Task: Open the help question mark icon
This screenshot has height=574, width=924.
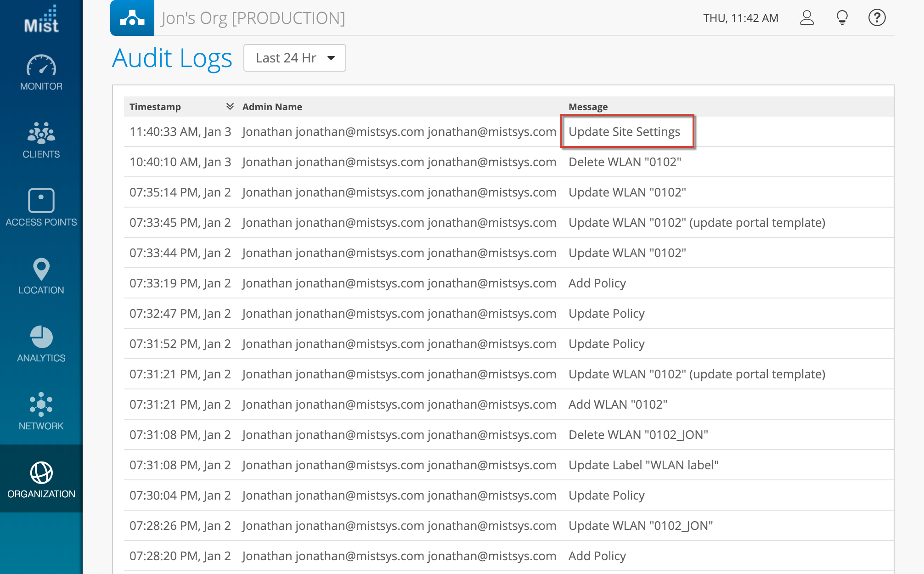Action: point(877,18)
